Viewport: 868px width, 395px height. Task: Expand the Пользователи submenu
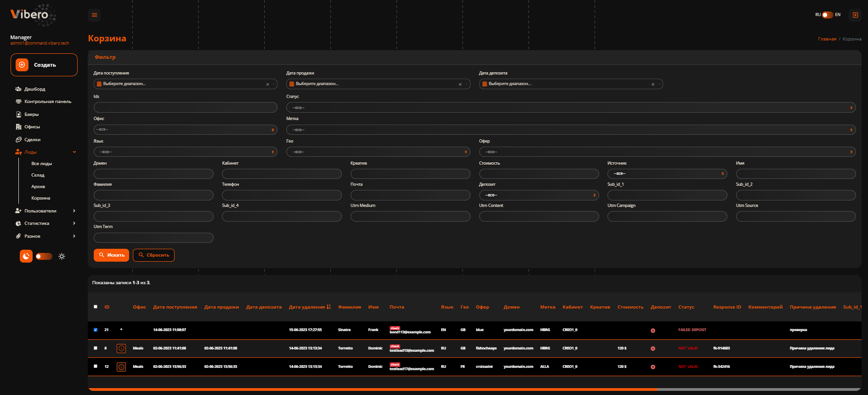pos(74,211)
